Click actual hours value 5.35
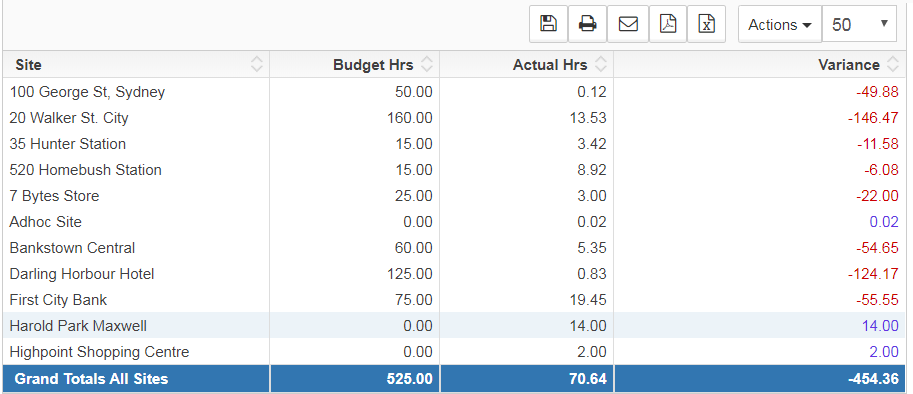Viewport: 913px width, 394px height. 592,248
